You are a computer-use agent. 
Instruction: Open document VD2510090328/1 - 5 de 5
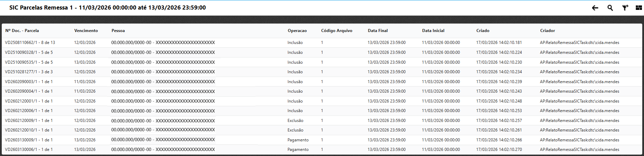click(x=29, y=52)
